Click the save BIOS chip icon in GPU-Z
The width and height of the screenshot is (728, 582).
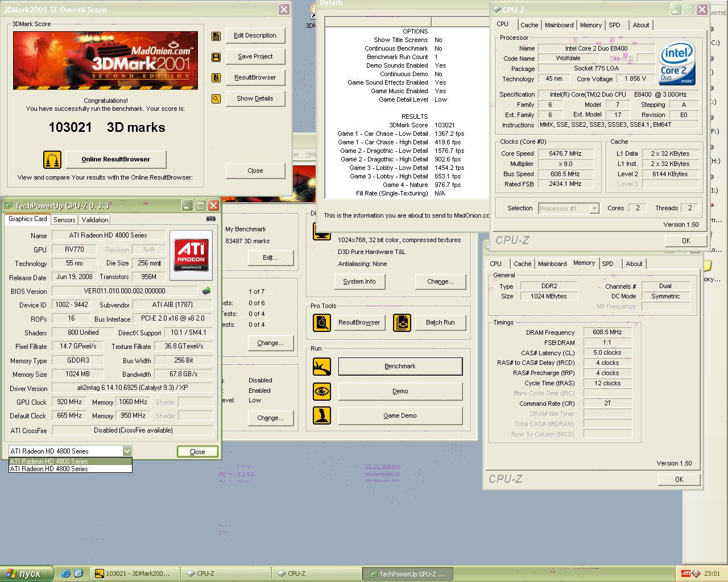pyautogui.click(x=206, y=291)
